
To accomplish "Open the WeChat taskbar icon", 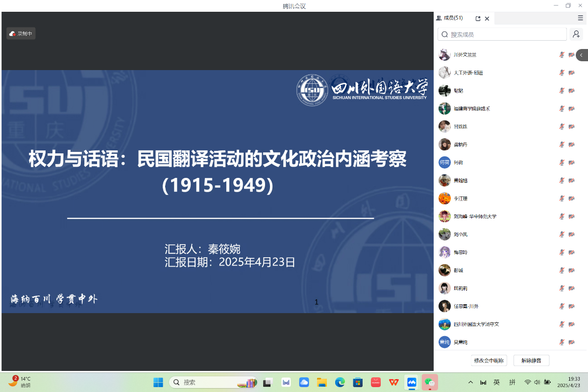I will click(430, 382).
